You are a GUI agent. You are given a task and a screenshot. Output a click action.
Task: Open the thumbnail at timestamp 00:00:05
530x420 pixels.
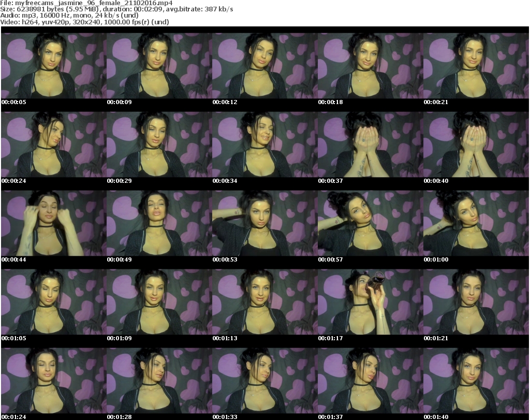pyautogui.click(x=53, y=66)
